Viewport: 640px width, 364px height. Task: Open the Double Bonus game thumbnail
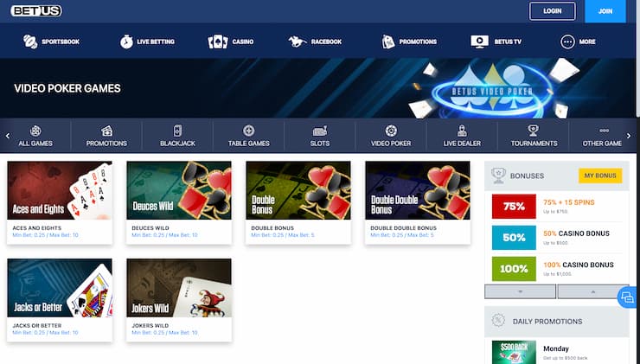[298, 190]
